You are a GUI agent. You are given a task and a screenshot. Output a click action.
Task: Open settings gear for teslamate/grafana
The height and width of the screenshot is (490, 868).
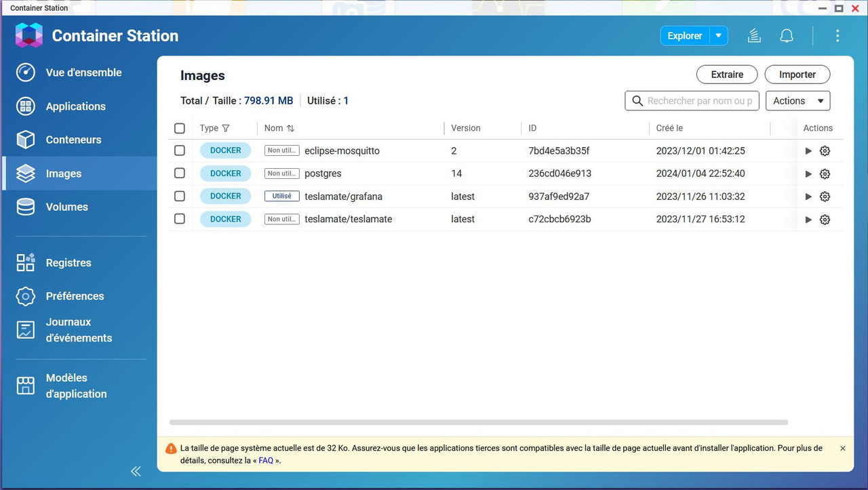tap(825, 197)
